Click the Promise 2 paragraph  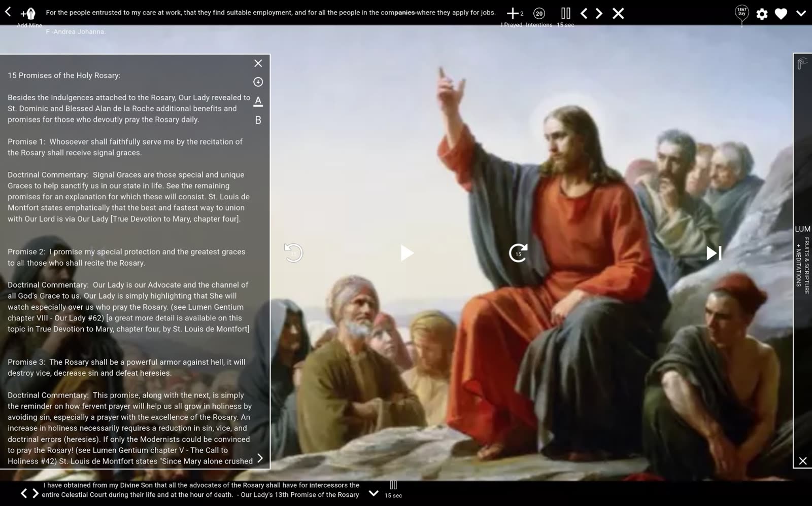click(126, 257)
